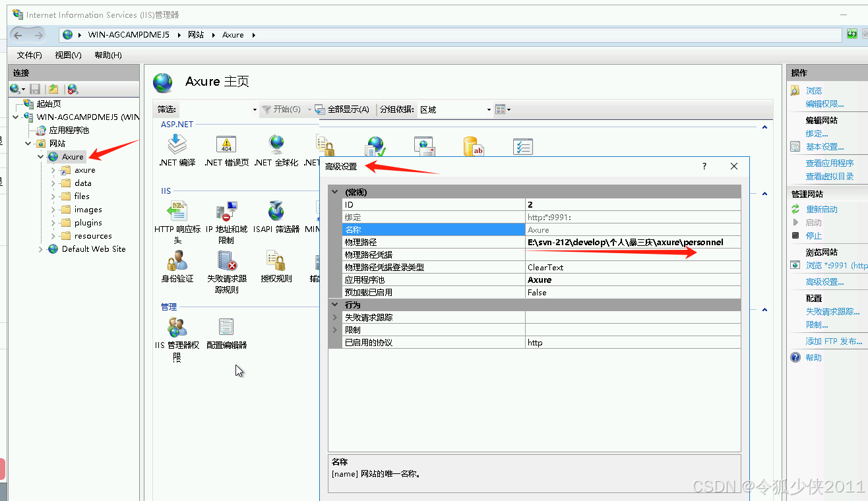
Task: Select the 起始页 tree item
Action: 49,103
